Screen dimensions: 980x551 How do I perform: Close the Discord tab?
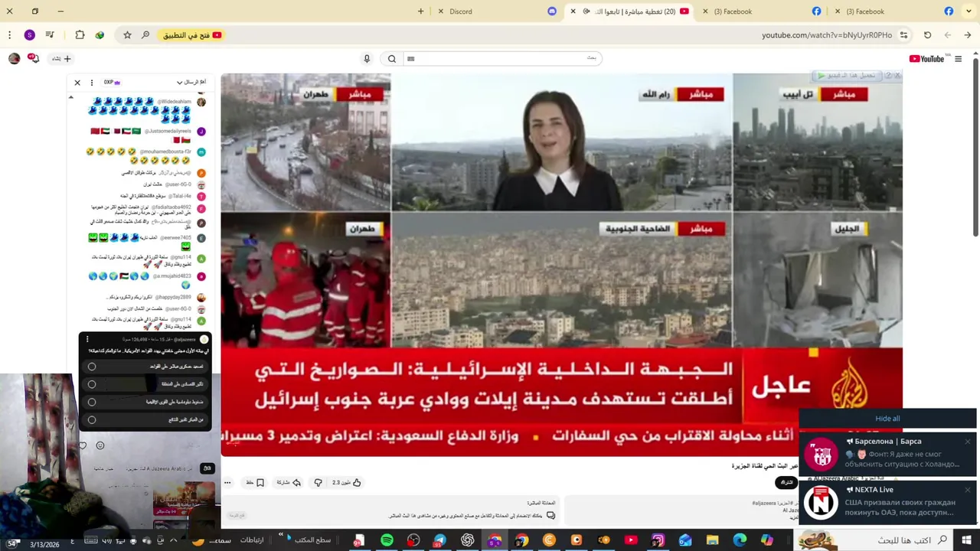tap(441, 11)
